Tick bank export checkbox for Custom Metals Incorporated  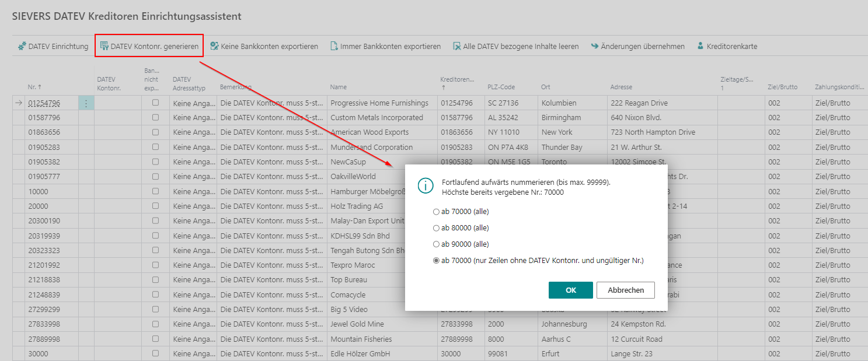click(155, 118)
